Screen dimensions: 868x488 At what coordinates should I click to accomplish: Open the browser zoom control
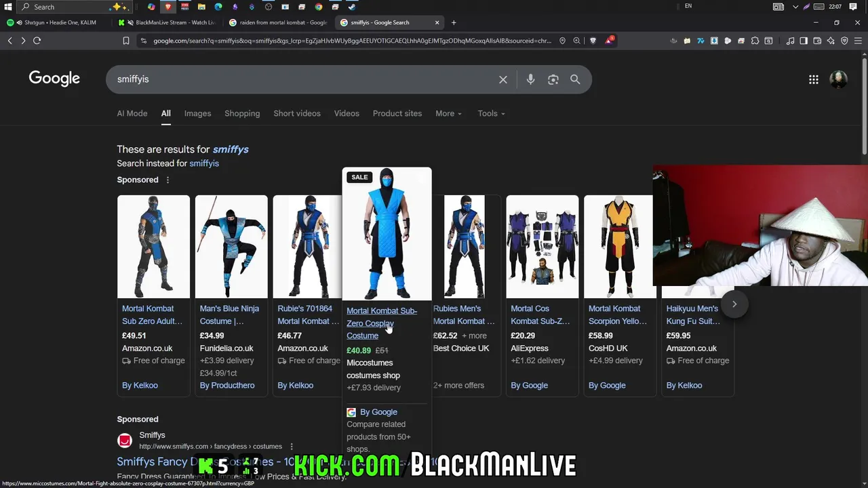(577, 41)
